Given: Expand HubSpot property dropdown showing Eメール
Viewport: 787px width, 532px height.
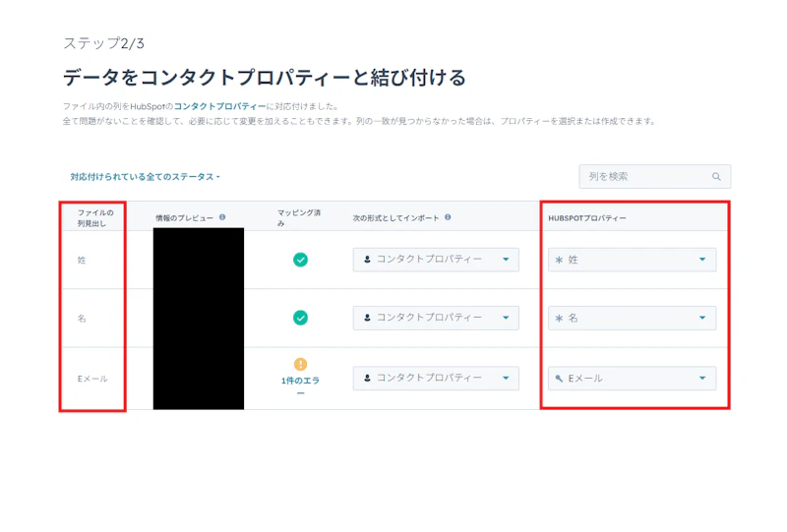Looking at the screenshot, I should pyautogui.click(x=632, y=378).
